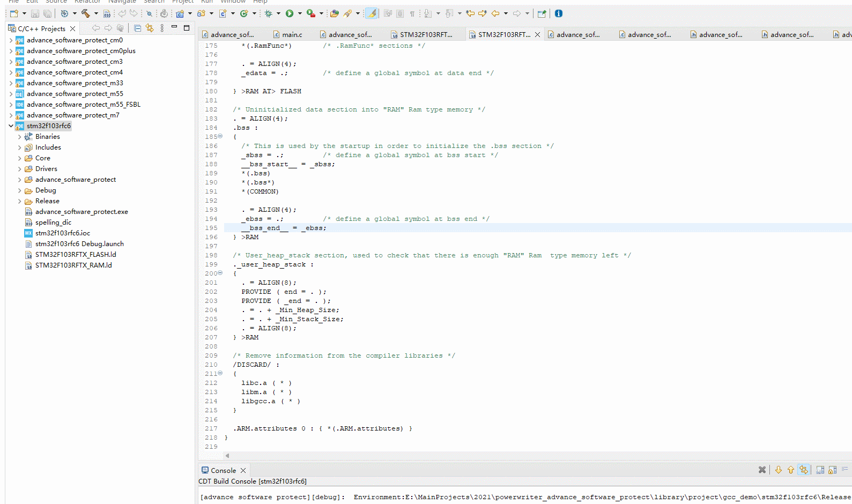Toggle the wrap/sync arrows in Console toolbar

point(803,470)
